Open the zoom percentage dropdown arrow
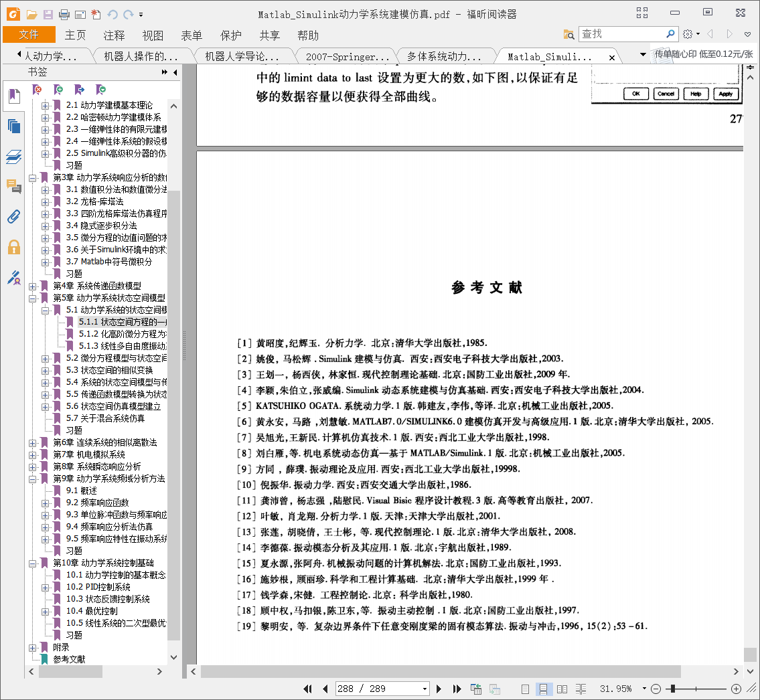This screenshot has height=700, width=760. (x=644, y=689)
